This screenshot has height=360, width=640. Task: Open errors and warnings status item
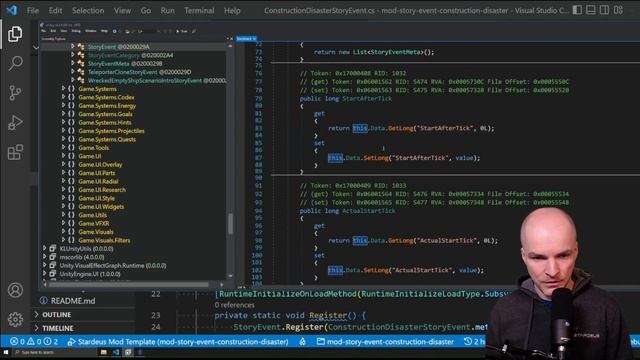(34, 342)
